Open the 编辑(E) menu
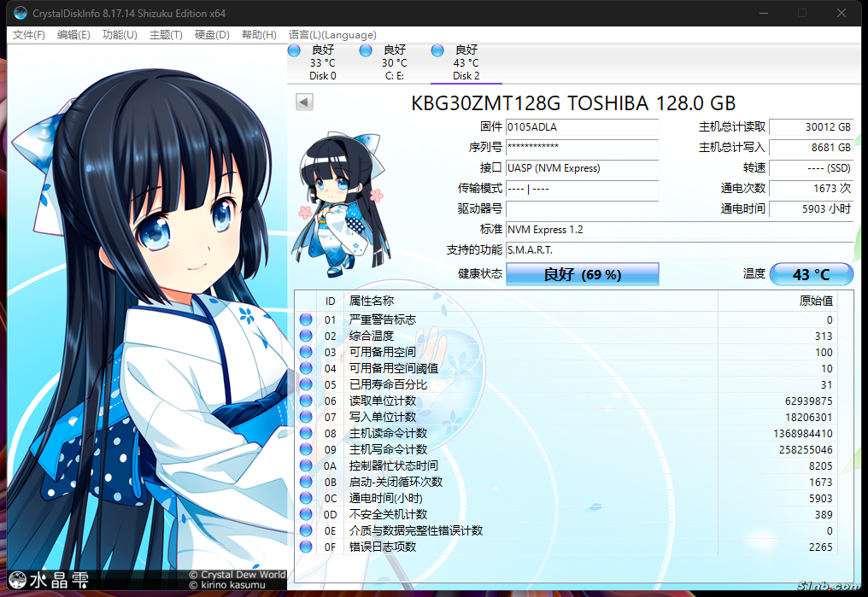 click(73, 35)
